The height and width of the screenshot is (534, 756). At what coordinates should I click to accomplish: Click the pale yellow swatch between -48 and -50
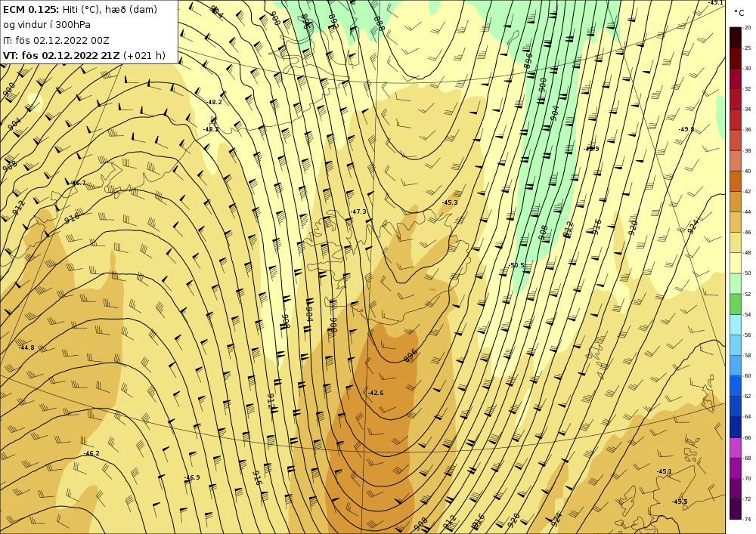pos(736,263)
